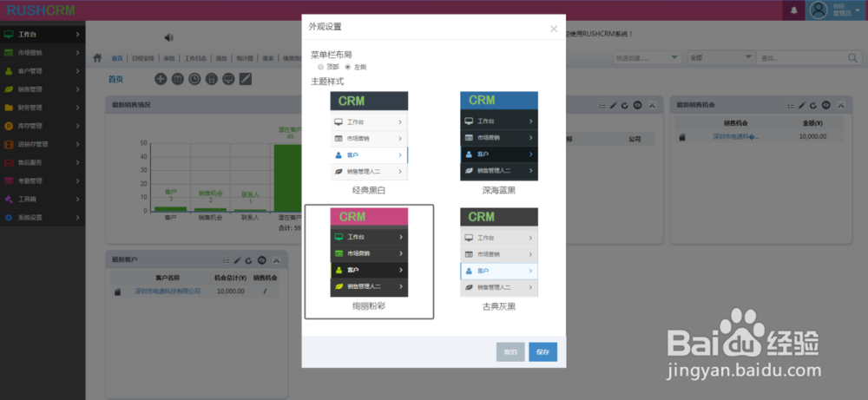The width and height of the screenshot is (868, 400).
Task: Select 左侧 menu layout radio button
Action: point(348,67)
